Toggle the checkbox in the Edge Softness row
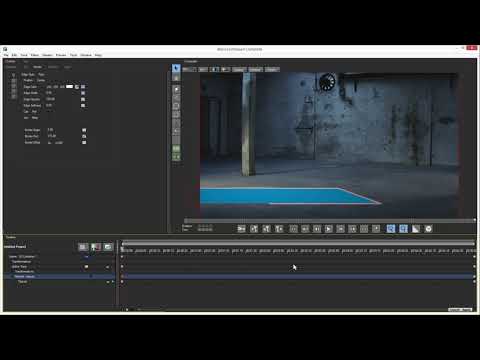 click(83, 106)
